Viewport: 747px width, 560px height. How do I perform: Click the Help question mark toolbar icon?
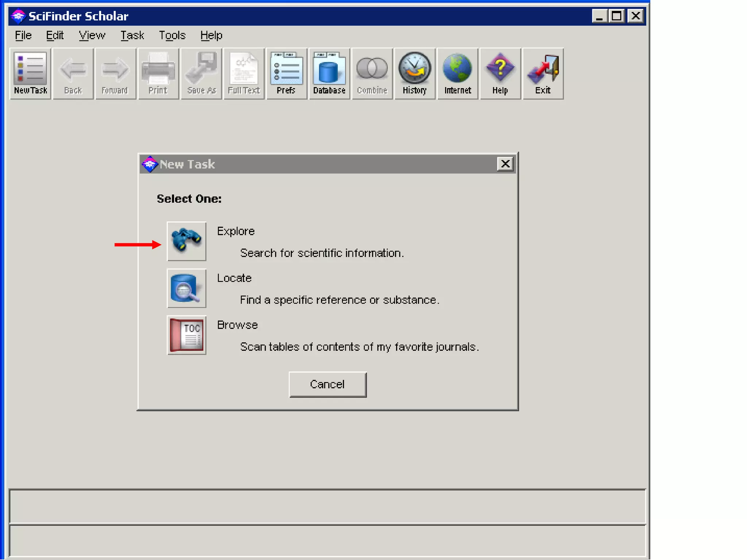(500, 74)
